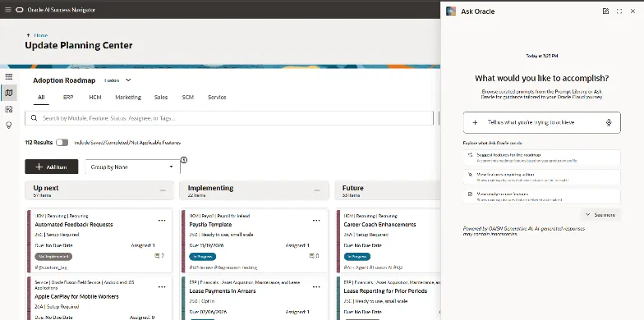644x320 pixels.
Task: Open the lightbulb ideas sidebar icon
Action: tap(8, 125)
